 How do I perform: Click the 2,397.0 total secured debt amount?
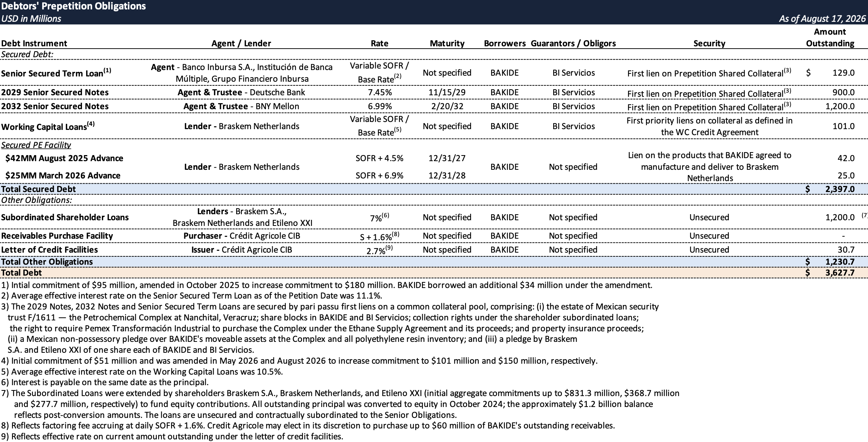point(840,189)
